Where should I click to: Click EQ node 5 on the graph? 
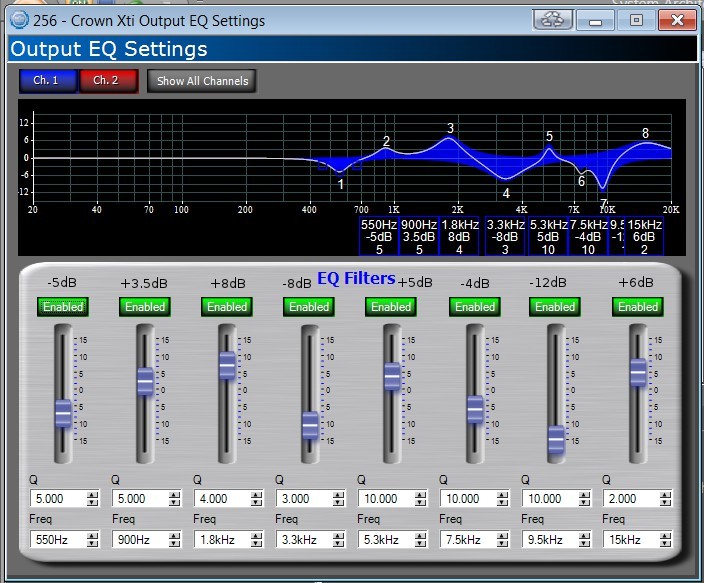pyautogui.click(x=549, y=149)
